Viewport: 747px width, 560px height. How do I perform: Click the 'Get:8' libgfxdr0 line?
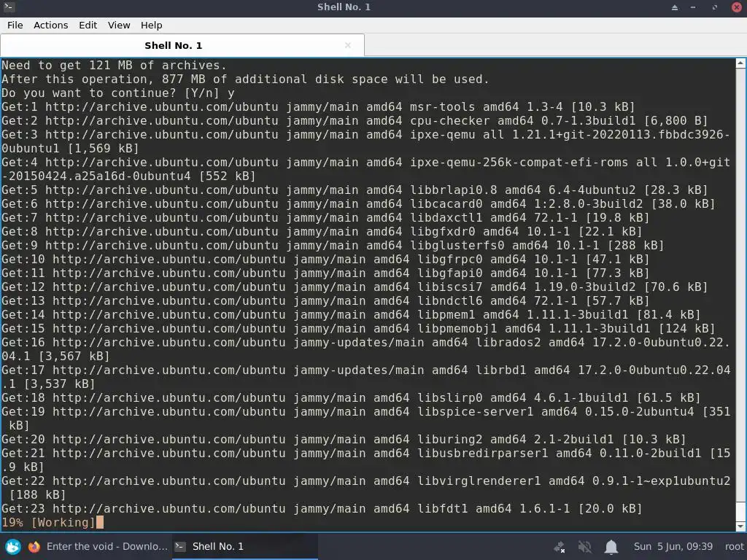point(322,231)
